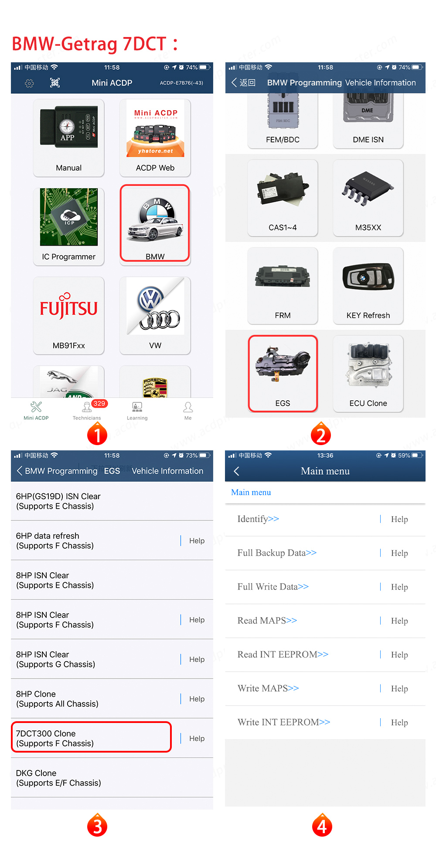Open the settings gear icon
Screen dimensions: 436x868
29,83
